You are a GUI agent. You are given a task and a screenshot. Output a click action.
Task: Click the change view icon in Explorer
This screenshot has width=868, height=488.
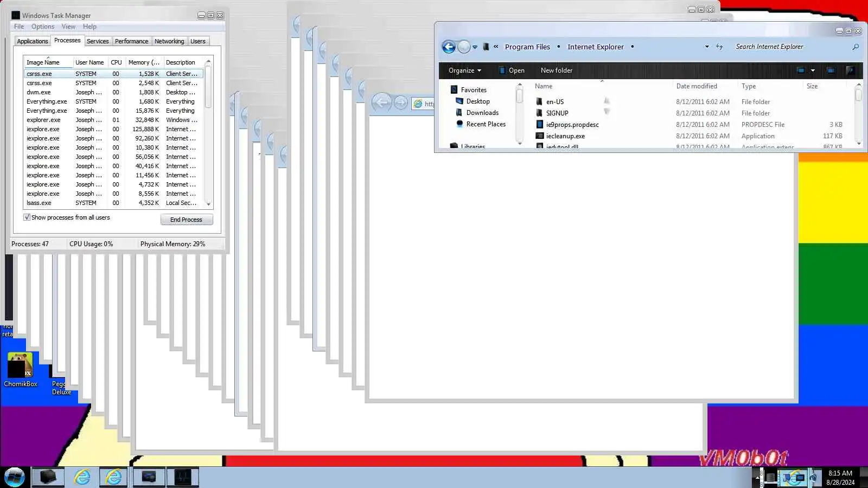point(801,70)
